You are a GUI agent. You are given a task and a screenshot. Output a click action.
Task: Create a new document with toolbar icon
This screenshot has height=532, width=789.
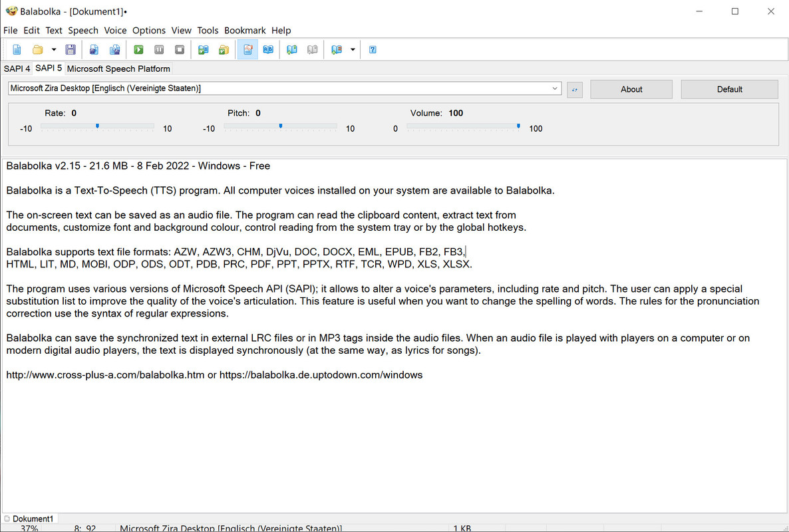click(17, 49)
